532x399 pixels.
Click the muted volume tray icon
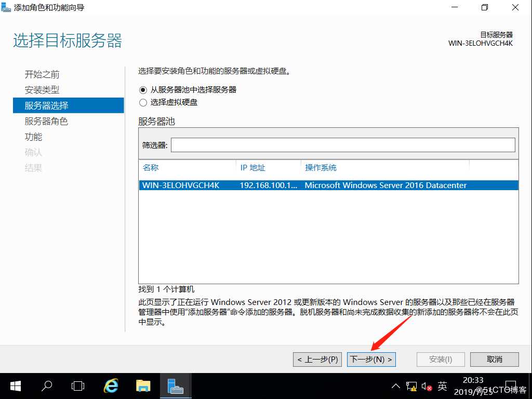point(427,386)
